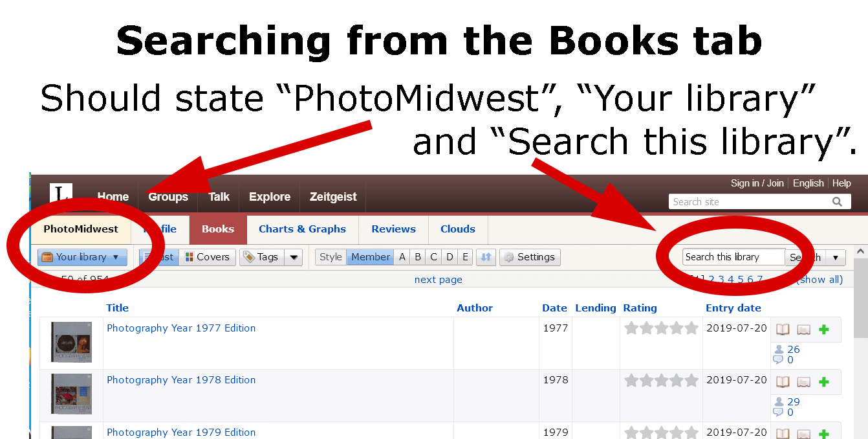Image resolution: width=868 pixels, height=439 pixels.
Task: Click the star rating for Photography Year 1977
Action: click(661, 328)
